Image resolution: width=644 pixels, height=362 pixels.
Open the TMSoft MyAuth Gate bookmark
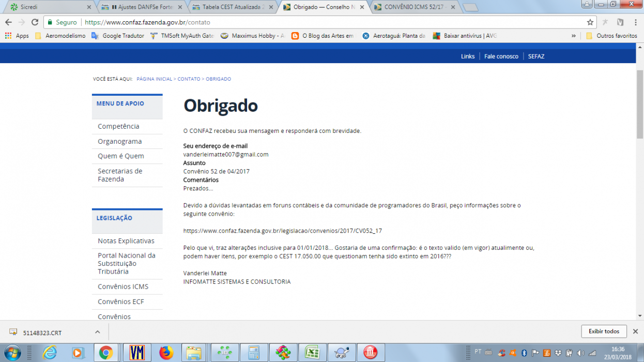click(182, 36)
